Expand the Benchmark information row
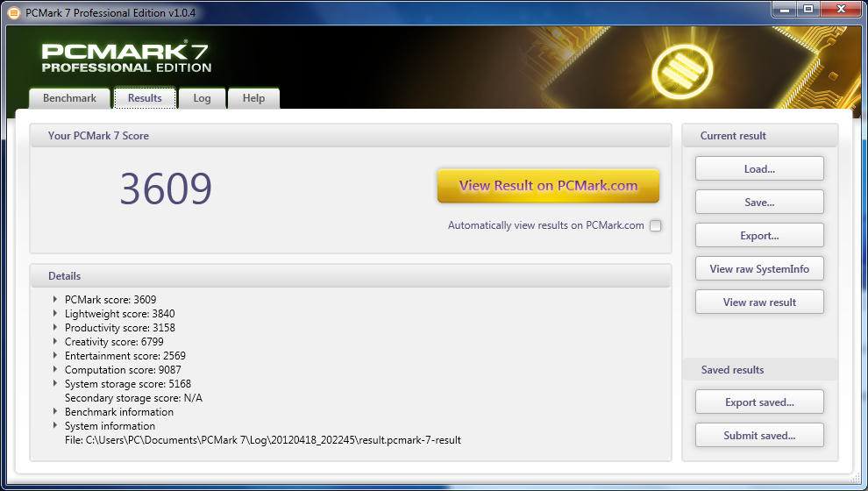The height and width of the screenshot is (491, 868). pyautogui.click(x=55, y=411)
